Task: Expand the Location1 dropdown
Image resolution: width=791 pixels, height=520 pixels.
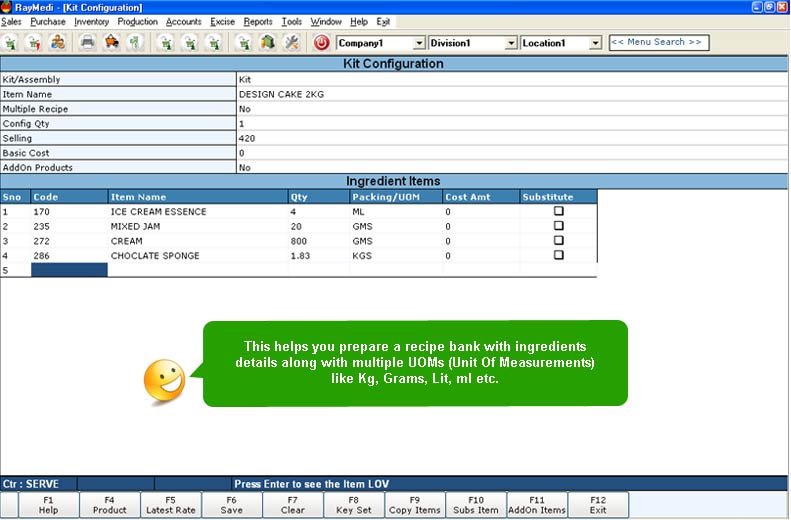Action: tap(596, 43)
